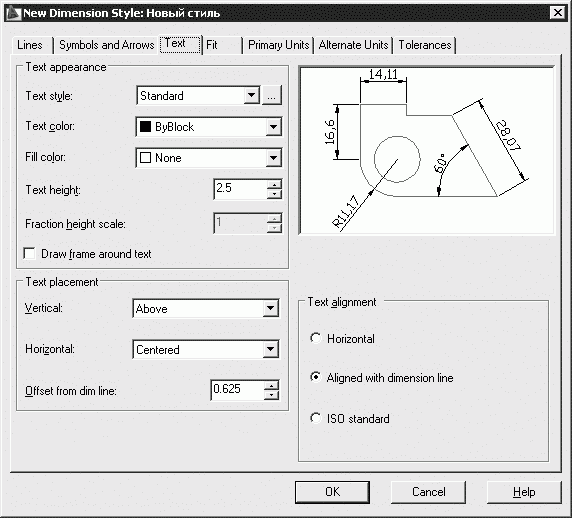Open the Primary Units tab
The width and height of the screenshot is (572, 518).
(278, 45)
